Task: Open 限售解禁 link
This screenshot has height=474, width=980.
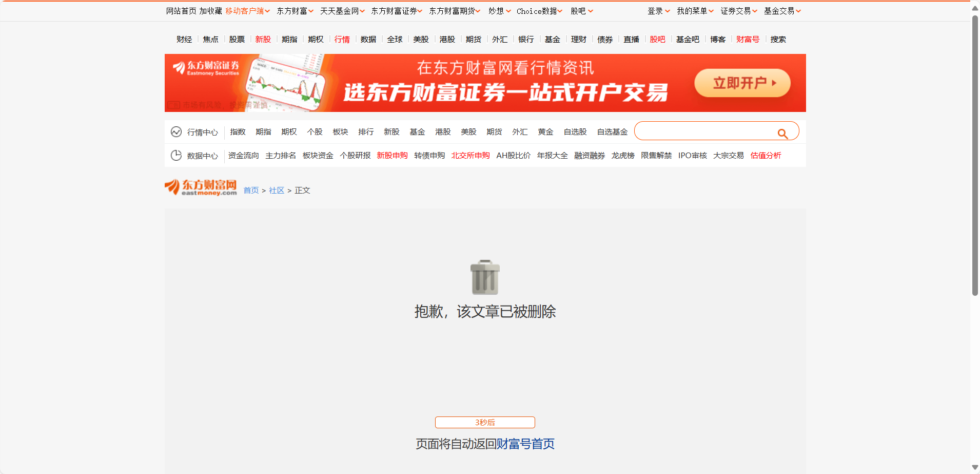Action: coord(656,156)
